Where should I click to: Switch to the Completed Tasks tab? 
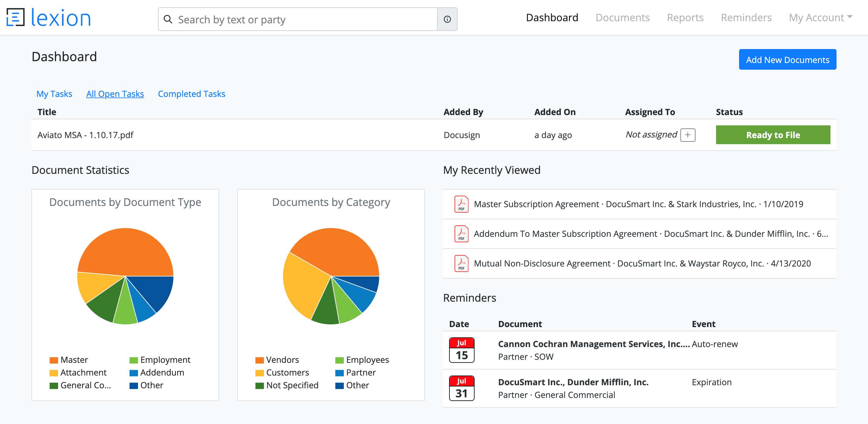pos(191,94)
